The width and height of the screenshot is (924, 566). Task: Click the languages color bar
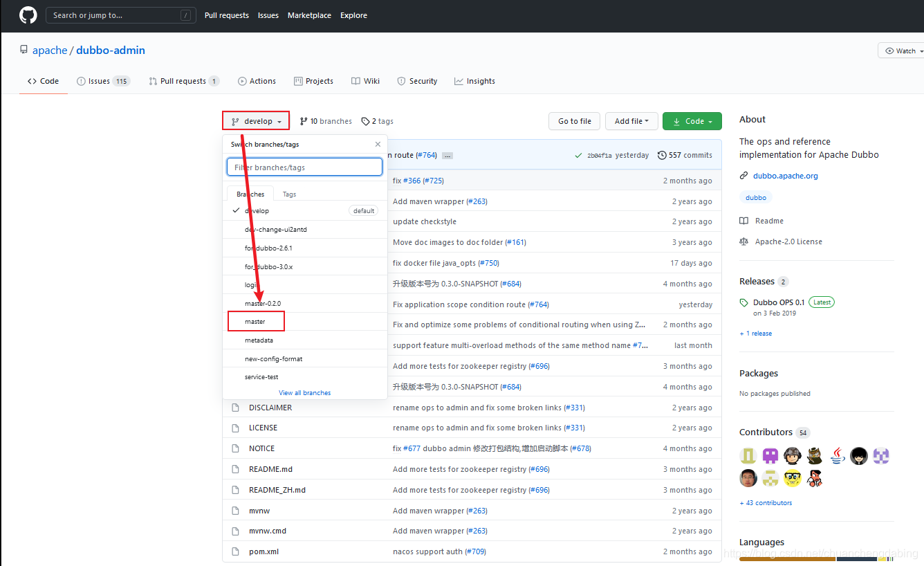(817, 558)
